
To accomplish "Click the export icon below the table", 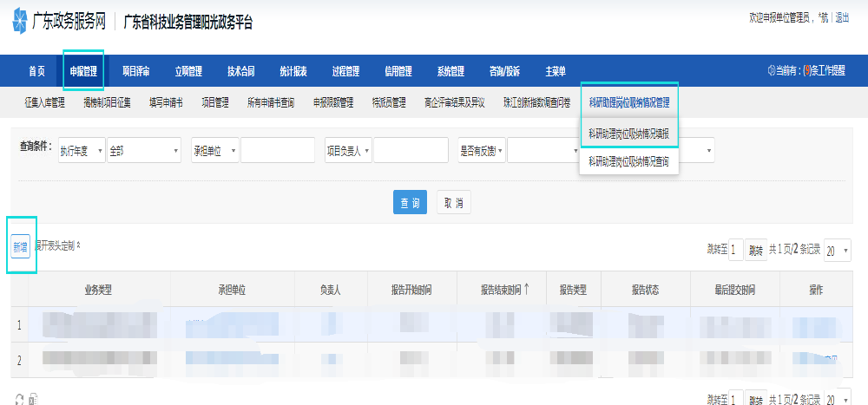I will [32, 399].
